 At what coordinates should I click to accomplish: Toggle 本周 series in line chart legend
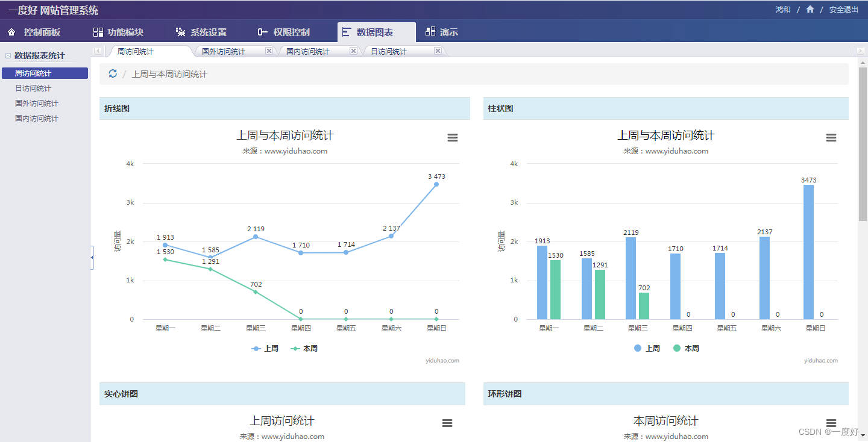coord(304,349)
